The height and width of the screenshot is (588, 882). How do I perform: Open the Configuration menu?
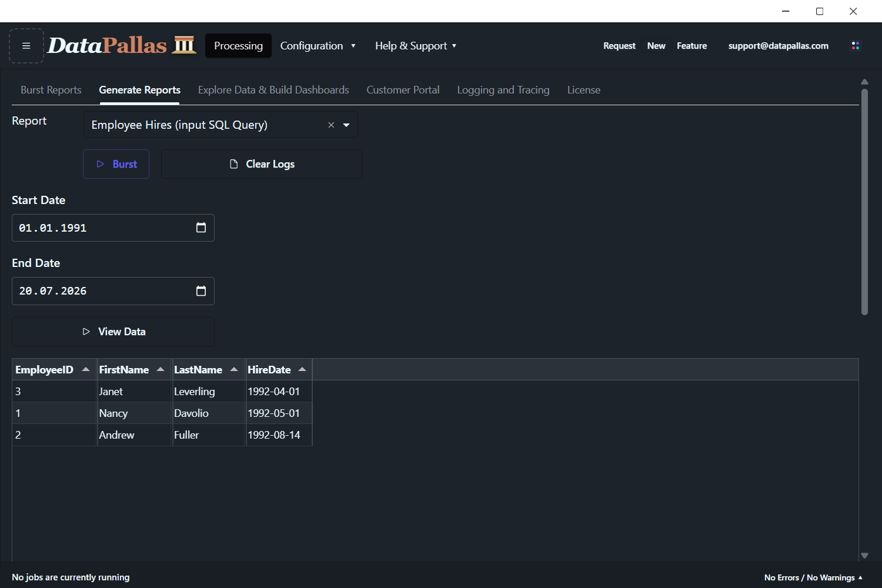click(318, 46)
